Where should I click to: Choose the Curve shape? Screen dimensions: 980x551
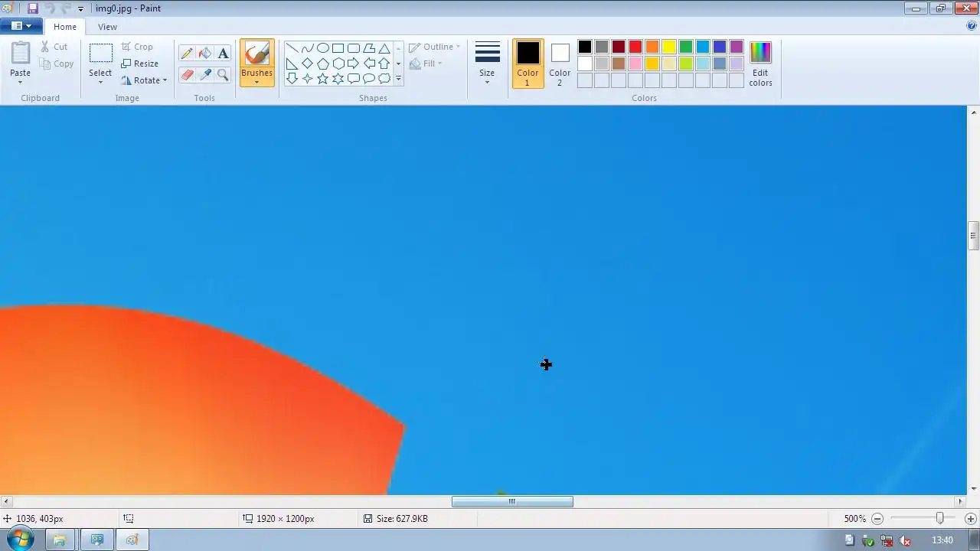pos(307,48)
